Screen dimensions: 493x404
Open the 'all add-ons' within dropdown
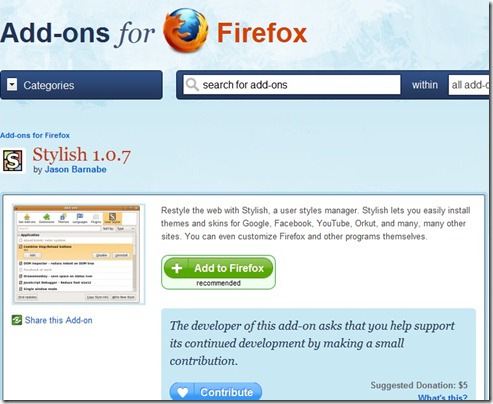[x=469, y=85]
